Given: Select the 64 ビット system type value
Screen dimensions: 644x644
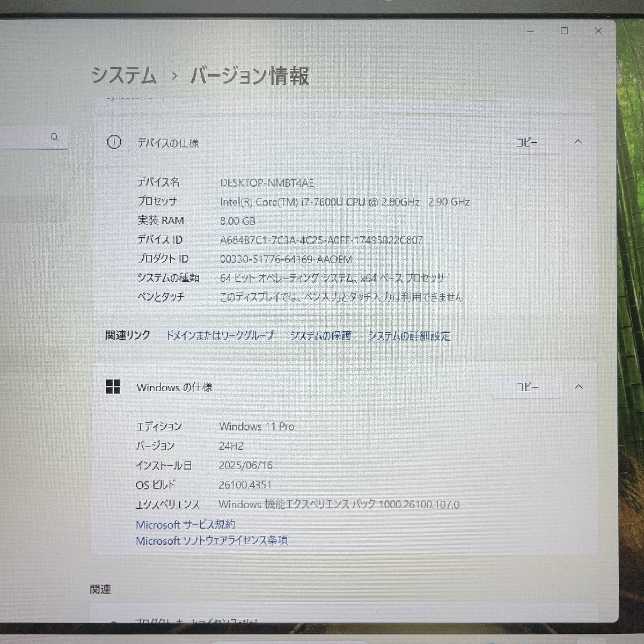Looking at the screenshot, I should click(x=332, y=278).
